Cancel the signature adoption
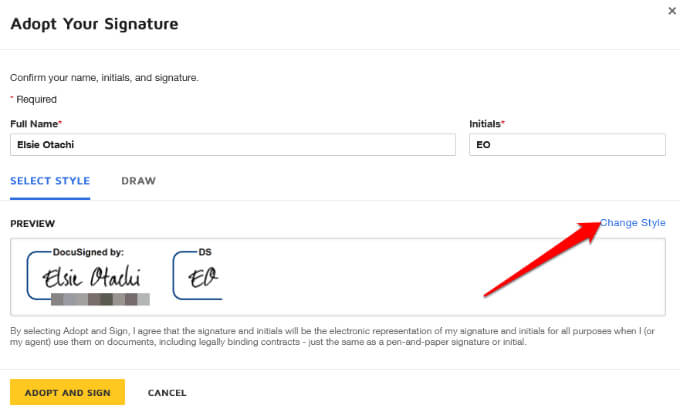Screen dimensions: 680x409 coord(167,393)
